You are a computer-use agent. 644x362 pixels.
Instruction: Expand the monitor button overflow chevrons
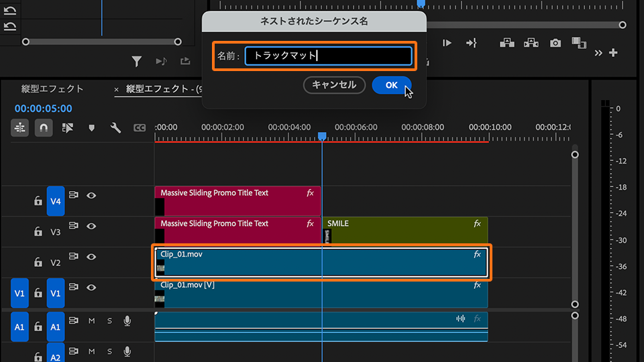click(598, 53)
